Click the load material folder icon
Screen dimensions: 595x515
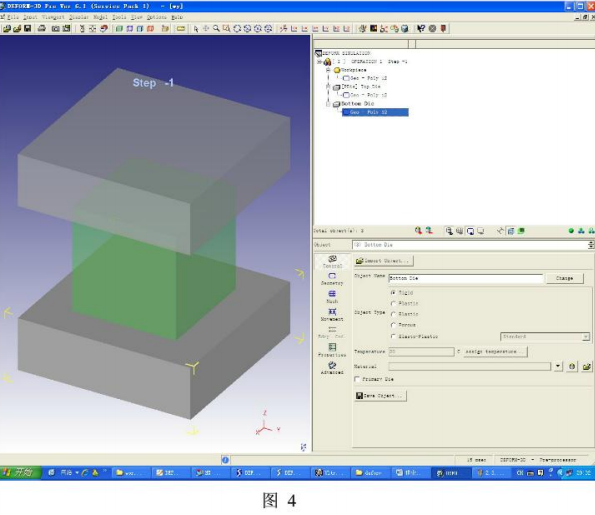click(x=586, y=366)
